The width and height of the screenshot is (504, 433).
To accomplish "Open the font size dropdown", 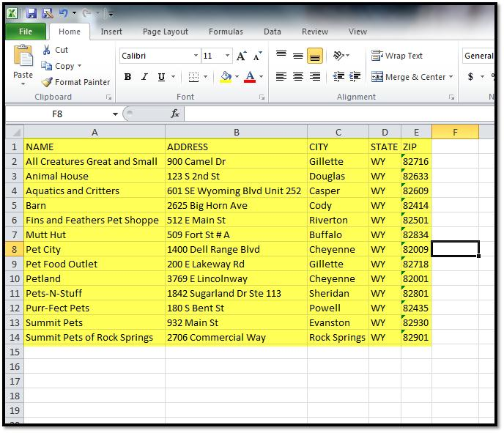I will point(227,56).
